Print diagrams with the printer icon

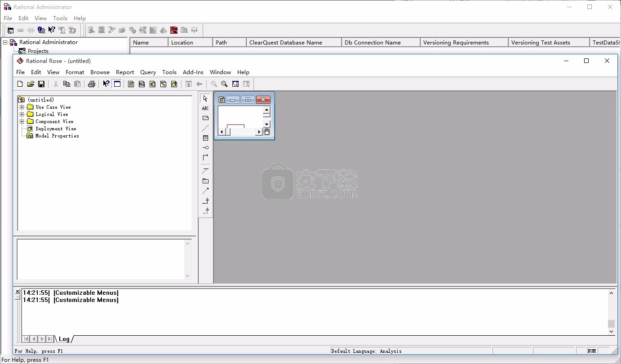(92, 84)
